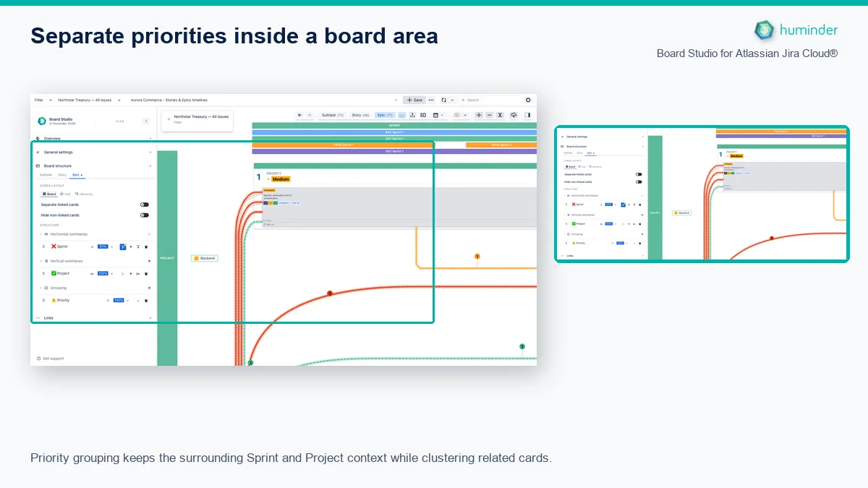
Task: Select the Epic (17) level button
Action: [386, 115]
